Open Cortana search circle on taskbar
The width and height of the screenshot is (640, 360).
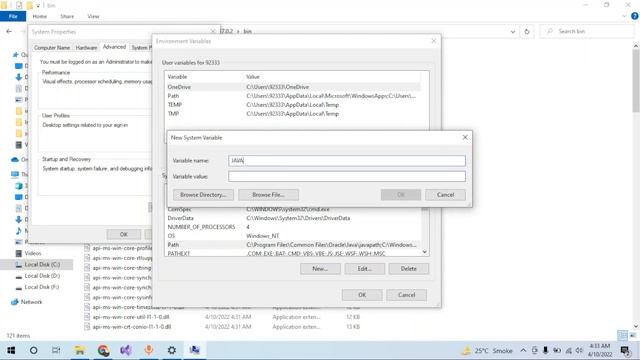pos(33,350)
